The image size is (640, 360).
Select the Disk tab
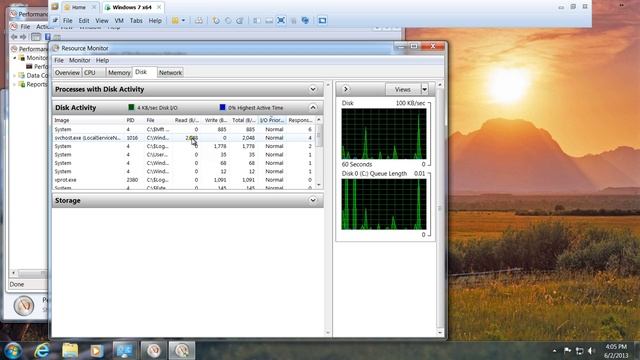(144, 72)
